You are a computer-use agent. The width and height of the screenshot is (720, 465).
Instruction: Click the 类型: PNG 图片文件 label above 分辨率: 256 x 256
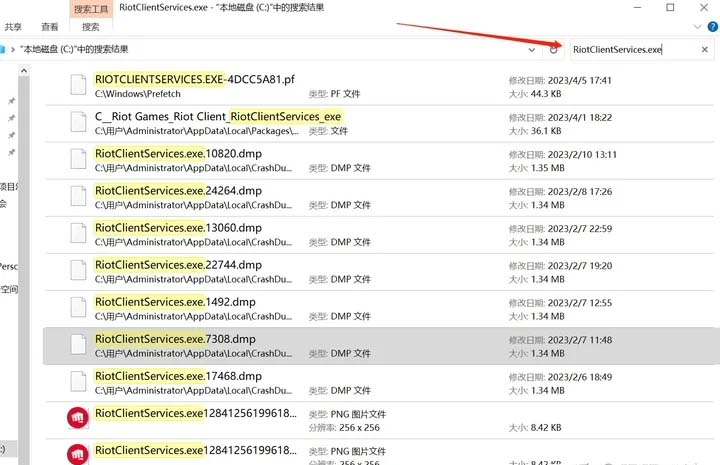347,415
